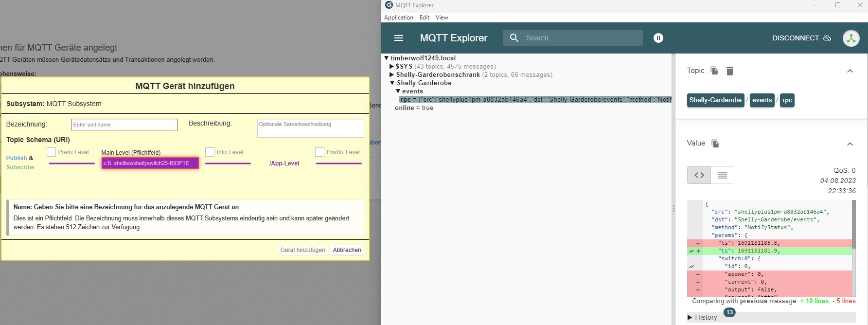Screen dimensions: 868x325
Task: Click Gerät hinzufügen button
Action: (302, 250)
